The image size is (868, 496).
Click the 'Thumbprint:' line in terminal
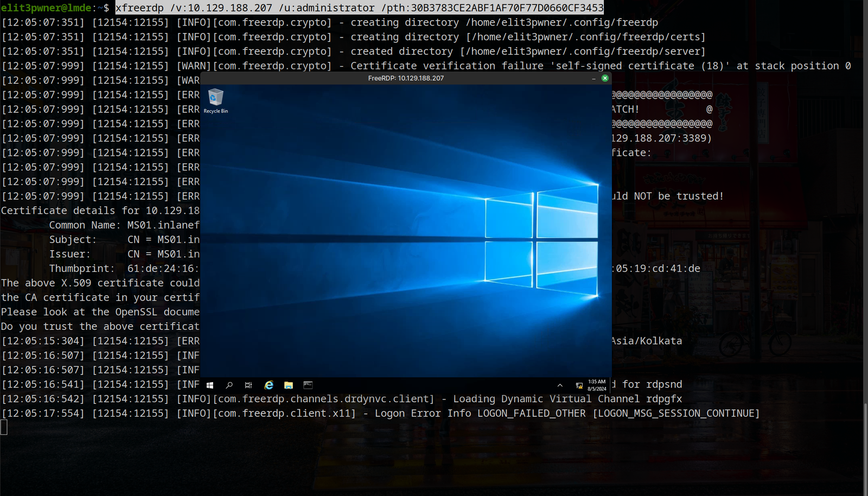124,269
